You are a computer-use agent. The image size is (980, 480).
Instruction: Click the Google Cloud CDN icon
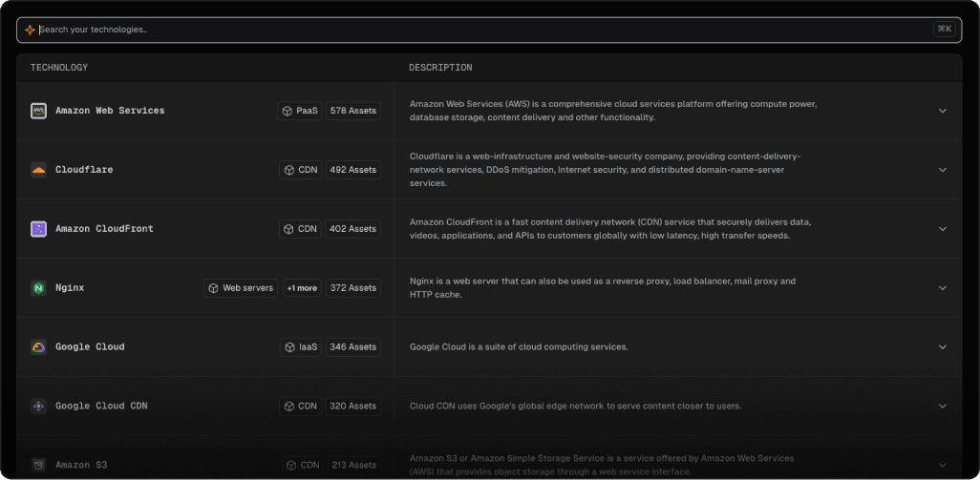click(38, 407)
